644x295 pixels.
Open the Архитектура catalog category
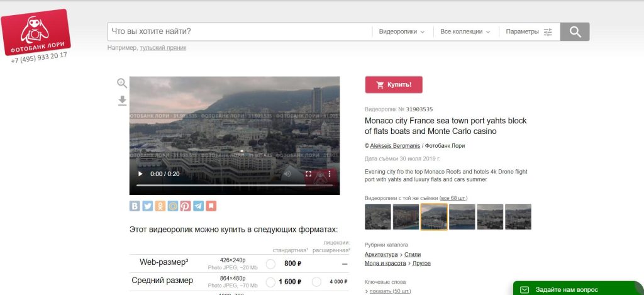pyautogui.click(x=382, y=254)
